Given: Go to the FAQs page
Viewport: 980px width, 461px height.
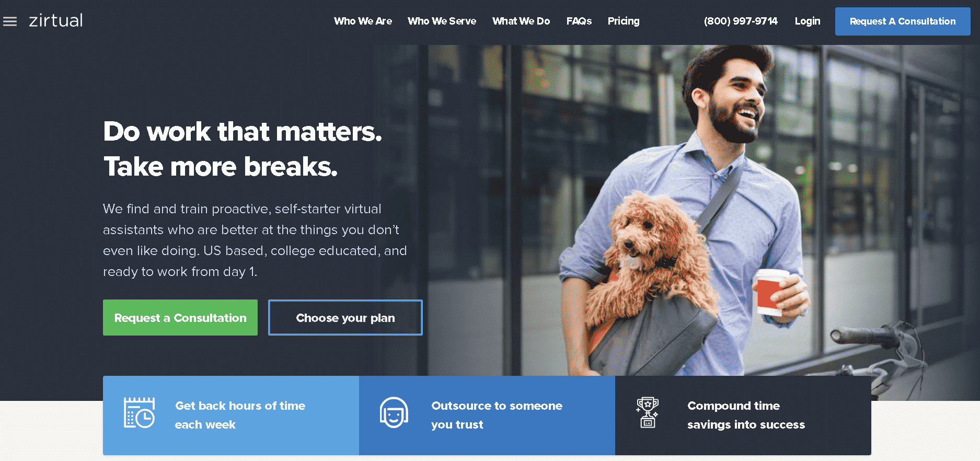Looking at the screenshot, I should [x=579, y=21].
